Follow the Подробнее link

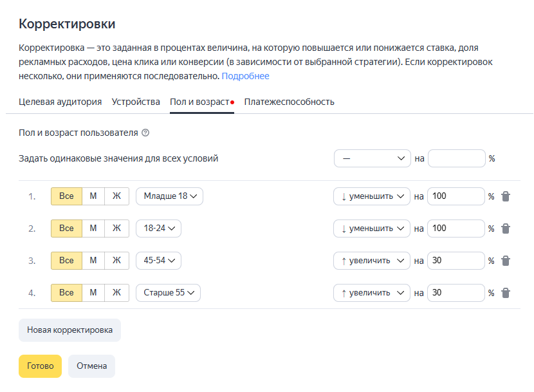tap(246, 76)
